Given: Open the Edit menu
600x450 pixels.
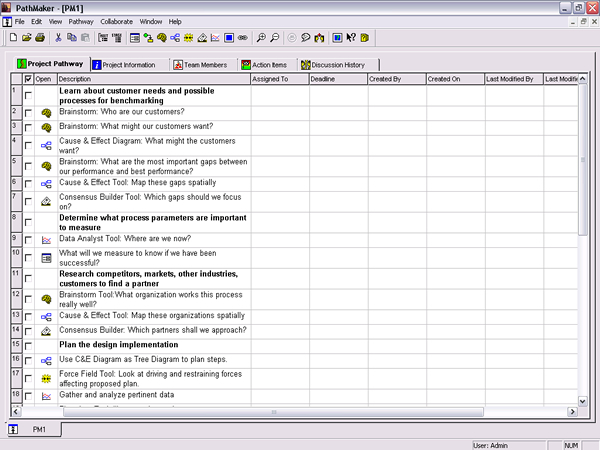Looking at the screenshot, I should coord(36,21).
